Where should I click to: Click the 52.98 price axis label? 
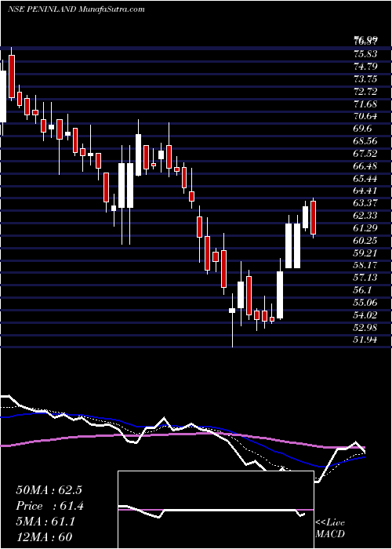point(365,327)
